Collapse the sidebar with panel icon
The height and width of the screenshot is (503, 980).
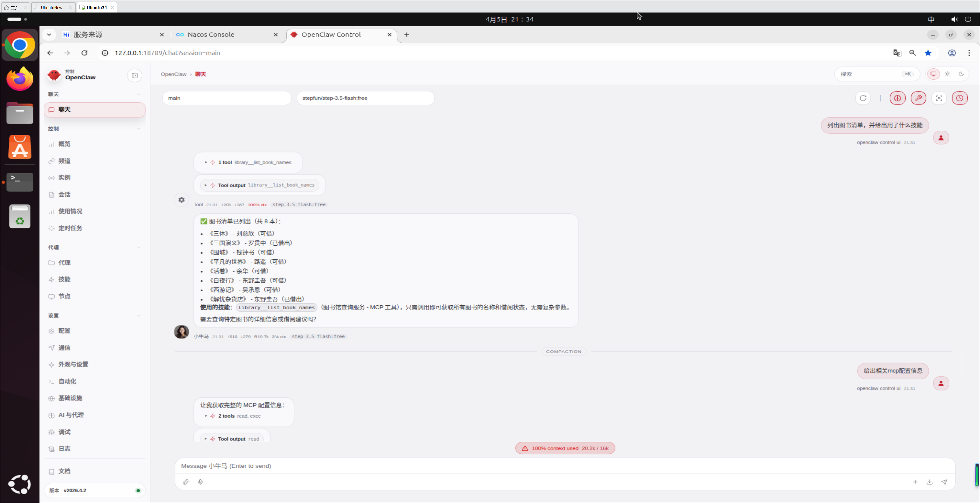[x=135, y=76]
